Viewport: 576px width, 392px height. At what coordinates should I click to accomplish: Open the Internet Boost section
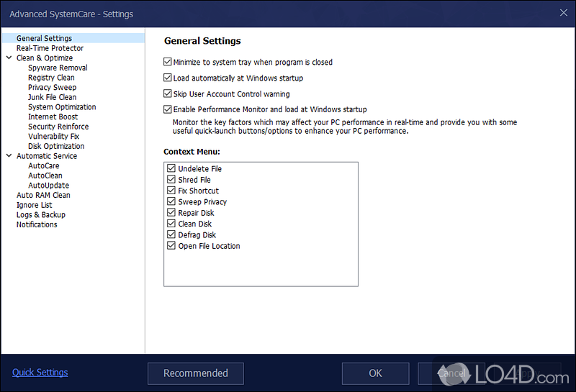click(x=53, y=117)
